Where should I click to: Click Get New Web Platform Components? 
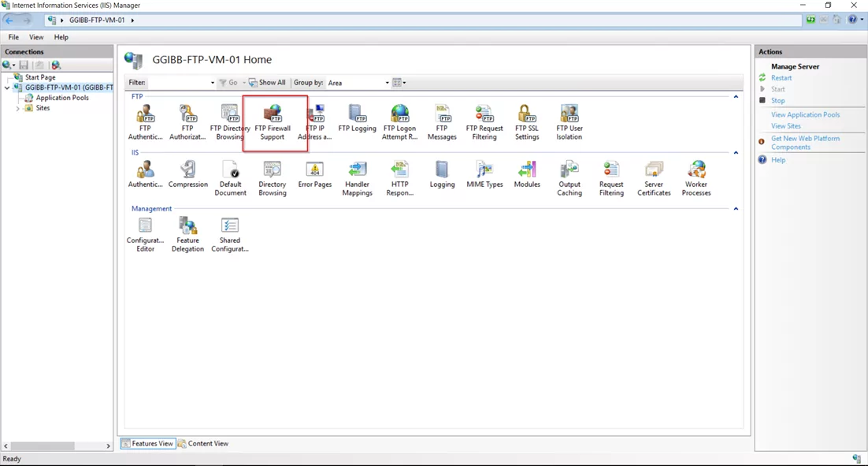[806, 143]
